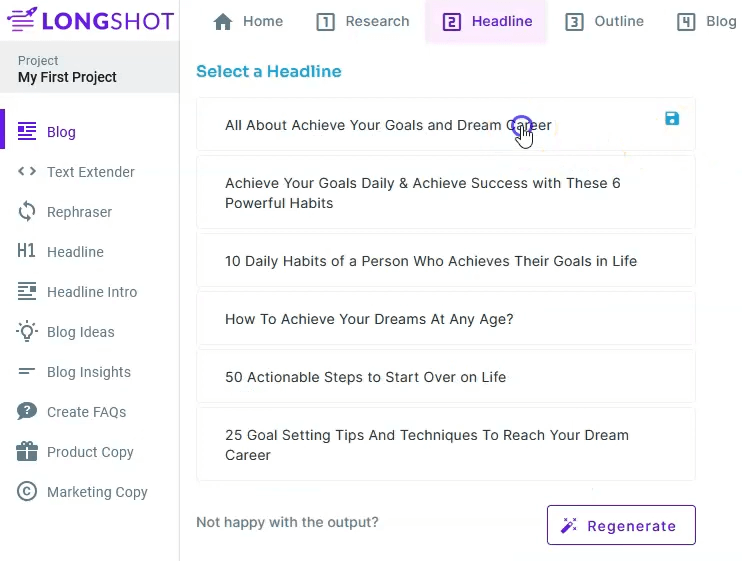Click the Product Copy gift icon

(x=27, y=451)
